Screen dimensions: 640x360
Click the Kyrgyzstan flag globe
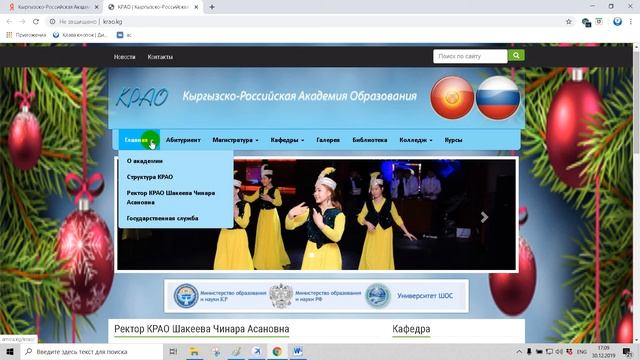[x=452, y=98]
